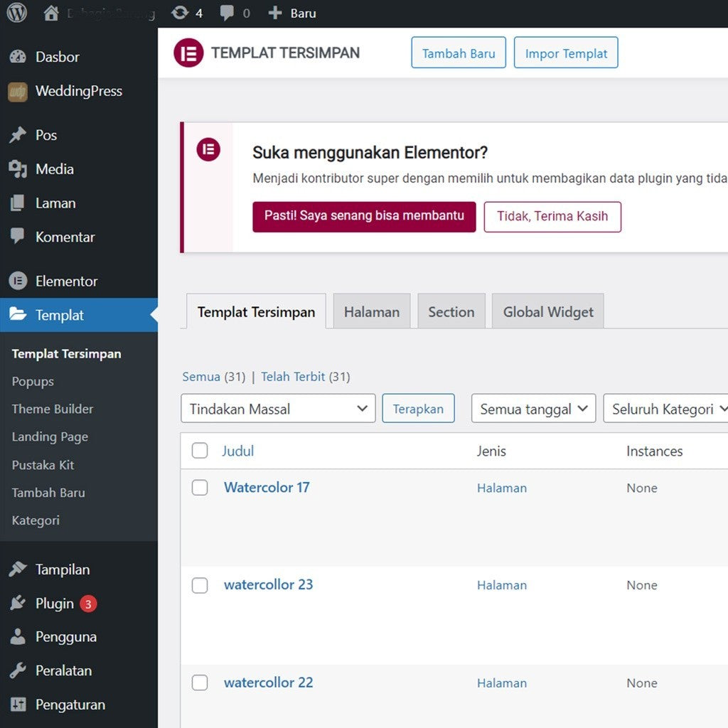Click the Instances column header
The height and width of the screenshot is (728, 728).
[x=654, y=451]
